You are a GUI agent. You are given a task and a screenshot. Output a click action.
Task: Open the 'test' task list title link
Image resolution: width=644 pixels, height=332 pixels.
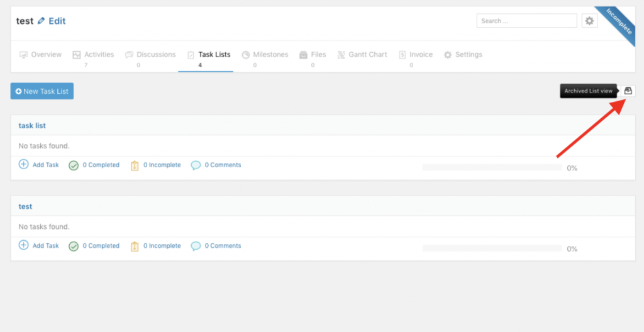25,206
